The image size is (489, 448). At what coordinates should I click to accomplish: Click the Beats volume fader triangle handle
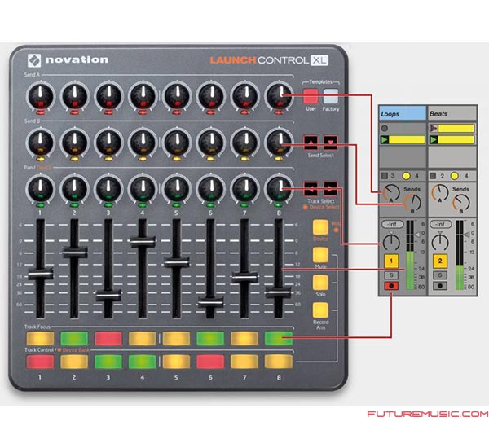click(x=466, y=235)
